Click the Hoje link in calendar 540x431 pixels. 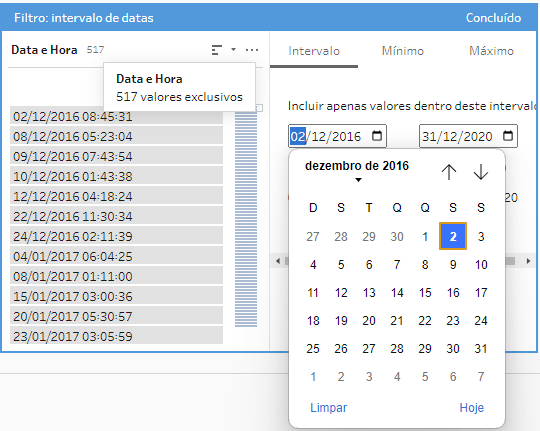[x=471, y=408]
